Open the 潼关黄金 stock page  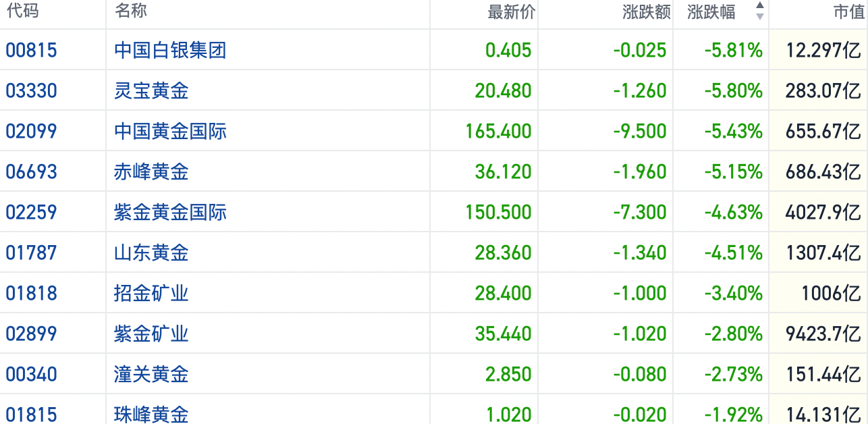tap(151, 374)
